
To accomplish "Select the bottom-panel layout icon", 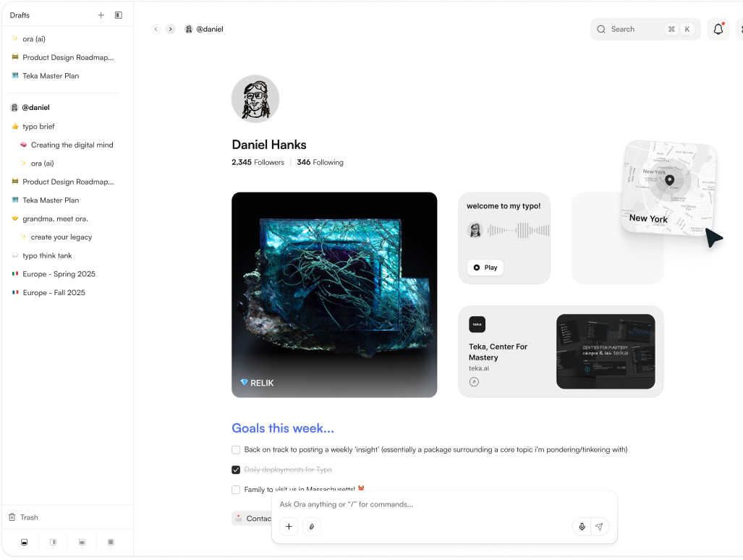I will pos(24,542).
